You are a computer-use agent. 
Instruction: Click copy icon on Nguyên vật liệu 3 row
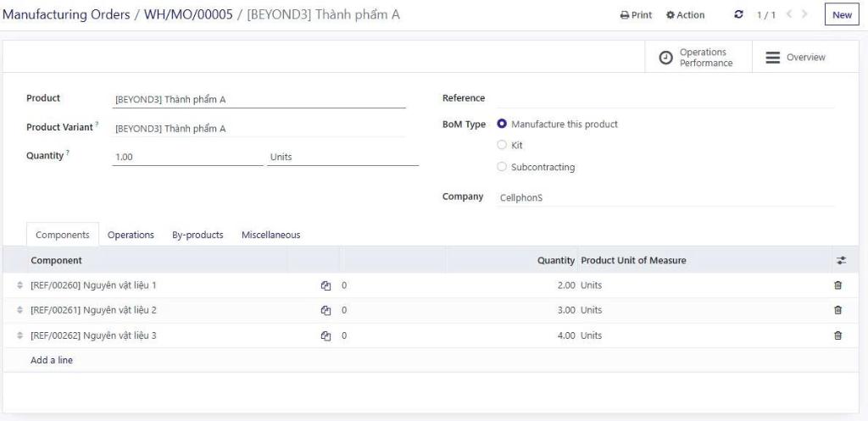325,335
